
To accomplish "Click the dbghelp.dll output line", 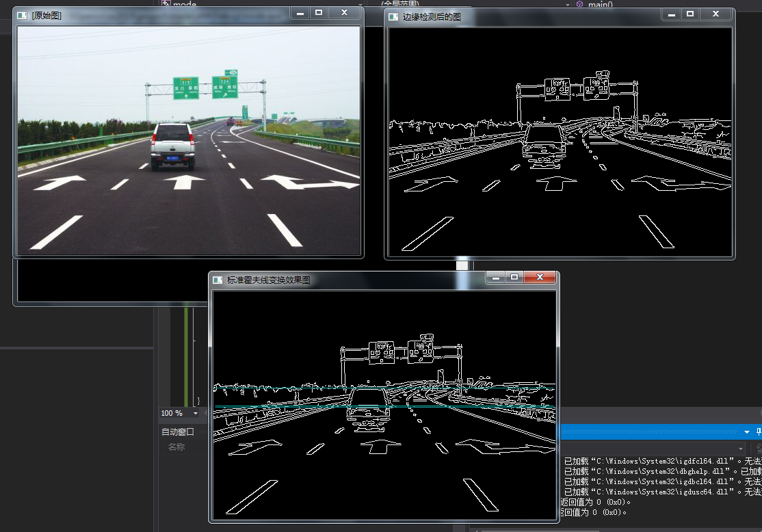I will tap(663, 471).
